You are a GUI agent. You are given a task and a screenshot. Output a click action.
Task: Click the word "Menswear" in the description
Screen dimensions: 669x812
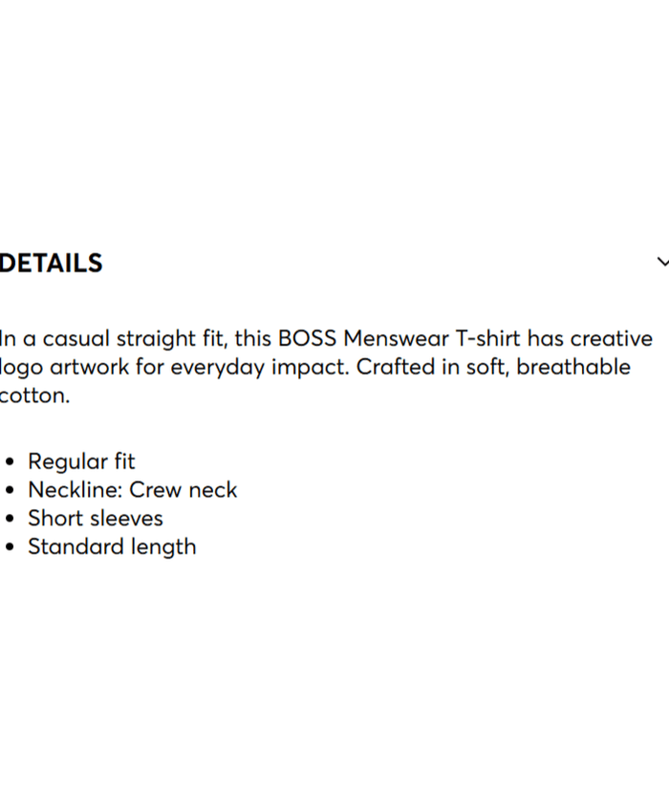coord(394,339)
